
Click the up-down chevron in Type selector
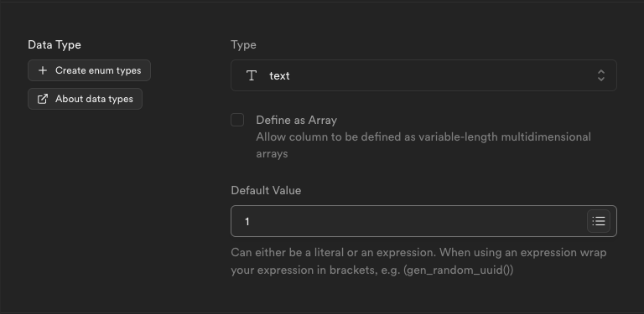pos(601,75)
